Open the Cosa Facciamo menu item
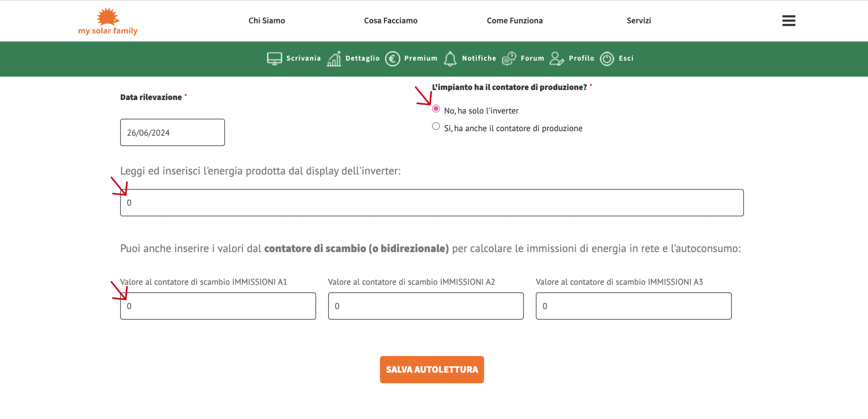The width and height of the screenshot is (868, 419). (x=391, y=20)
